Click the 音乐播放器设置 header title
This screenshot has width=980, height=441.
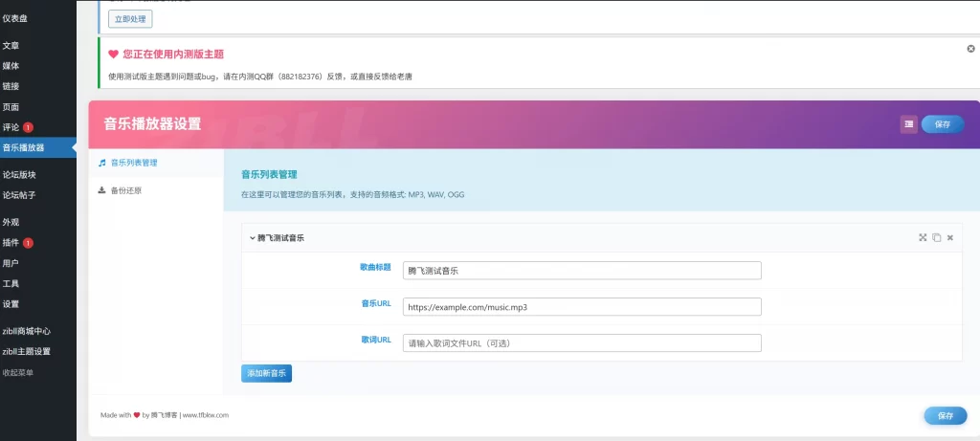point(152,123)
